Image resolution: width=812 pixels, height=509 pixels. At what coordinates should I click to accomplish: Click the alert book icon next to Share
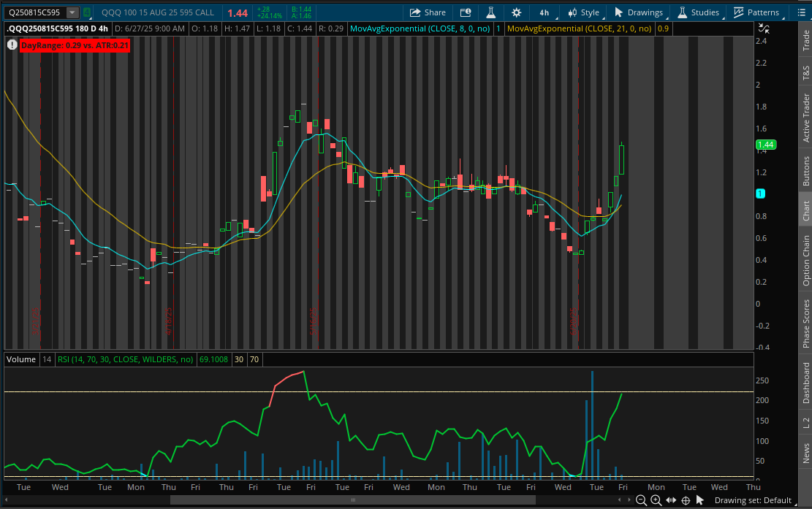(x=465, y=12)
